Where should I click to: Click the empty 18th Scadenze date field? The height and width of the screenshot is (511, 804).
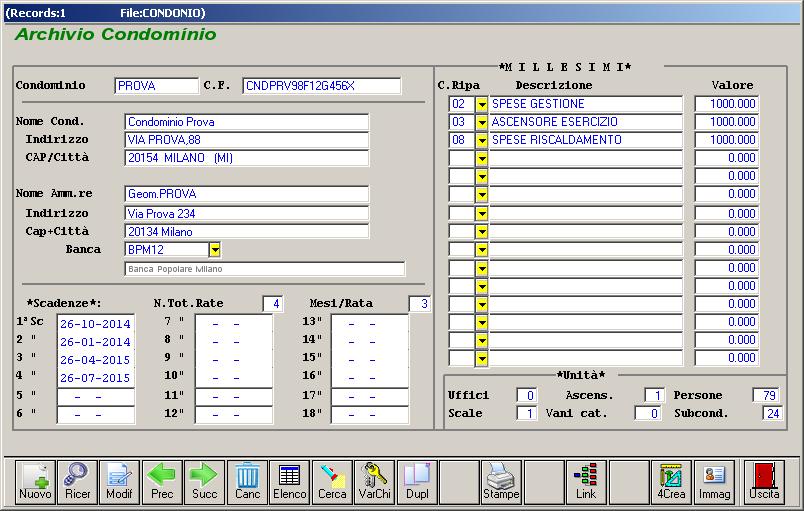click(x=370, y=415)
